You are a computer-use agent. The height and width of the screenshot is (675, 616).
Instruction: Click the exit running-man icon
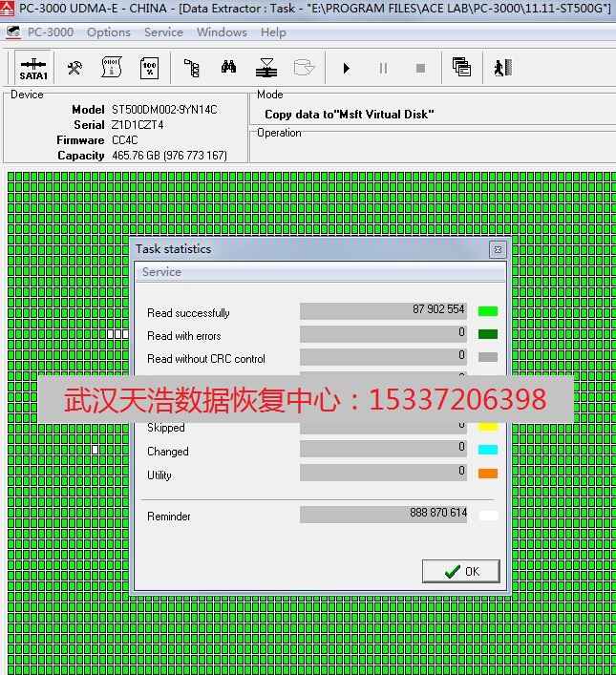coord(502,68)
